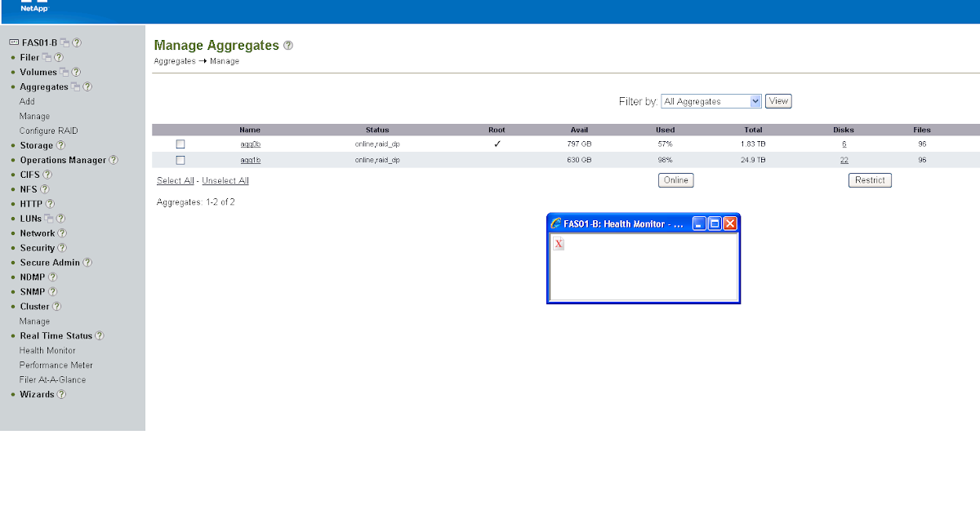Click the FAS01-B filer icon at sidebar top

coord(14,42)
